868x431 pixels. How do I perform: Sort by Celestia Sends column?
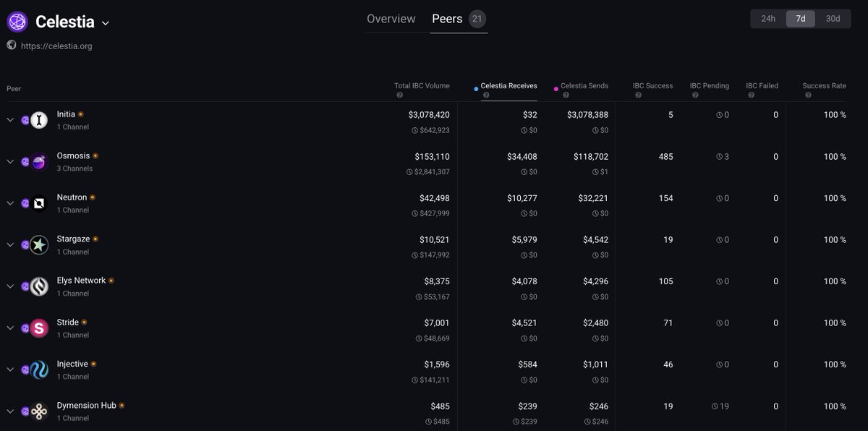tap(584, 85)
